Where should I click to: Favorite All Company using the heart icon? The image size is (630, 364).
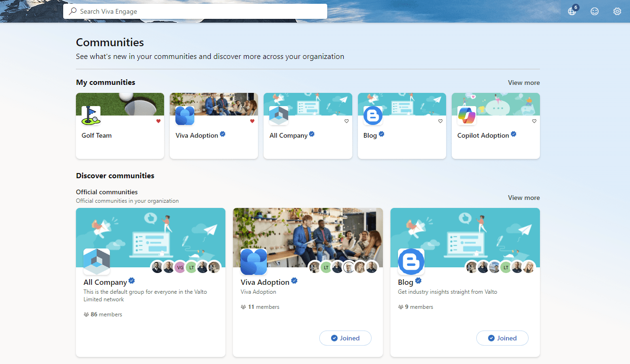[347, 121]
